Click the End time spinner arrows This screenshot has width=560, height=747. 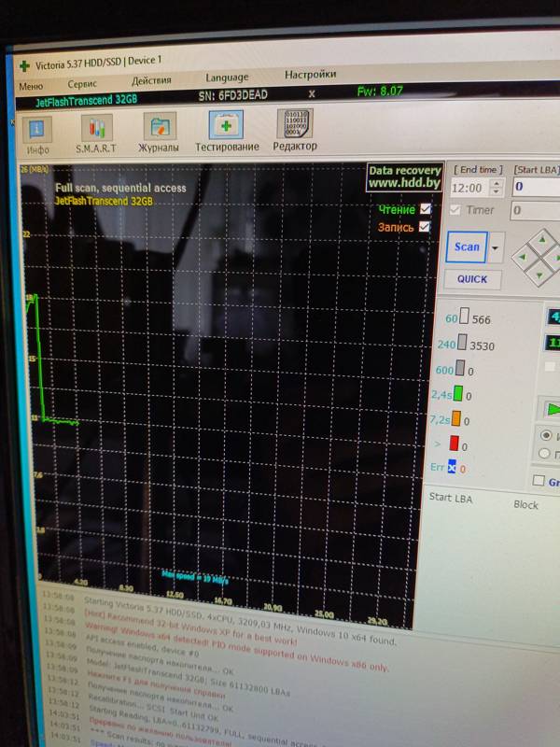pos(497,188)
